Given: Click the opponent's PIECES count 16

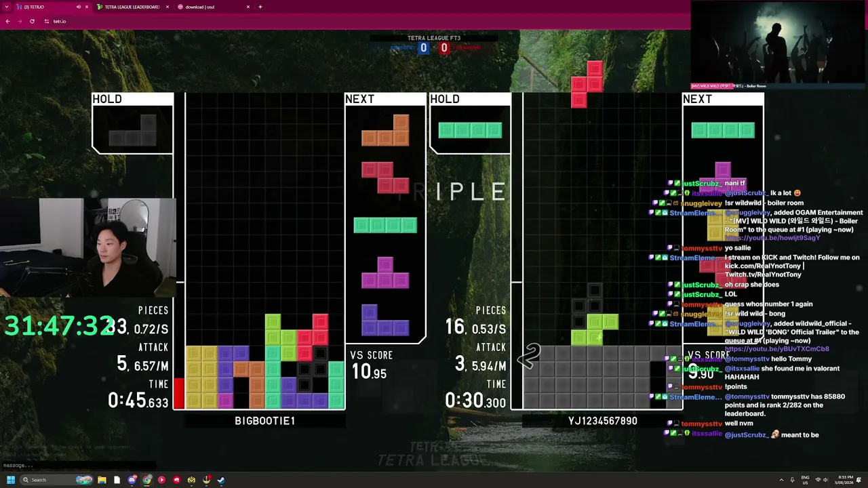Looking at the screenshot, I should [454, 327].
